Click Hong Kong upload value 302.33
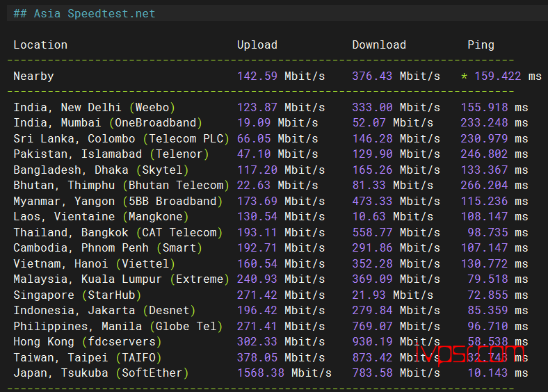 click(x=257, y=342)
